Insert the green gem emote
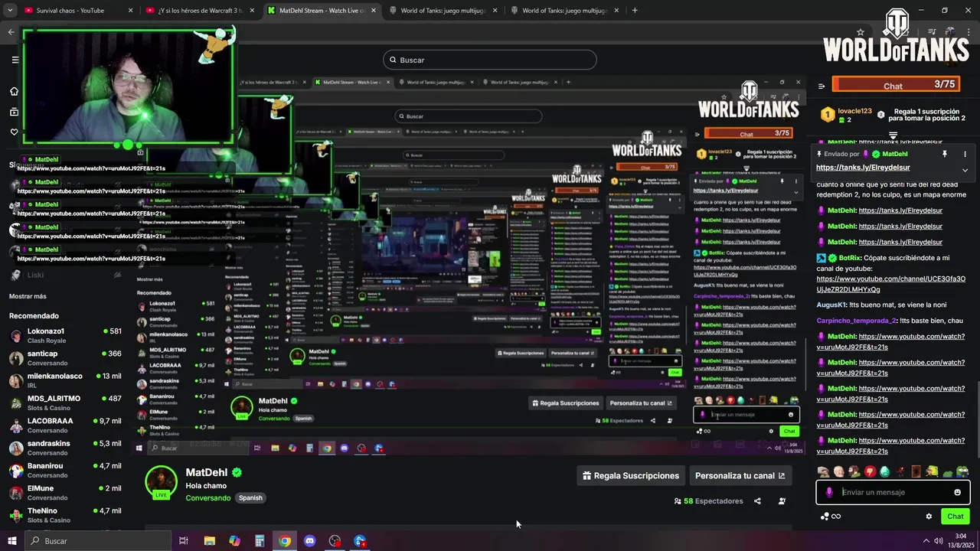Screen dimensions: 980x551 (x=885, y=471)
